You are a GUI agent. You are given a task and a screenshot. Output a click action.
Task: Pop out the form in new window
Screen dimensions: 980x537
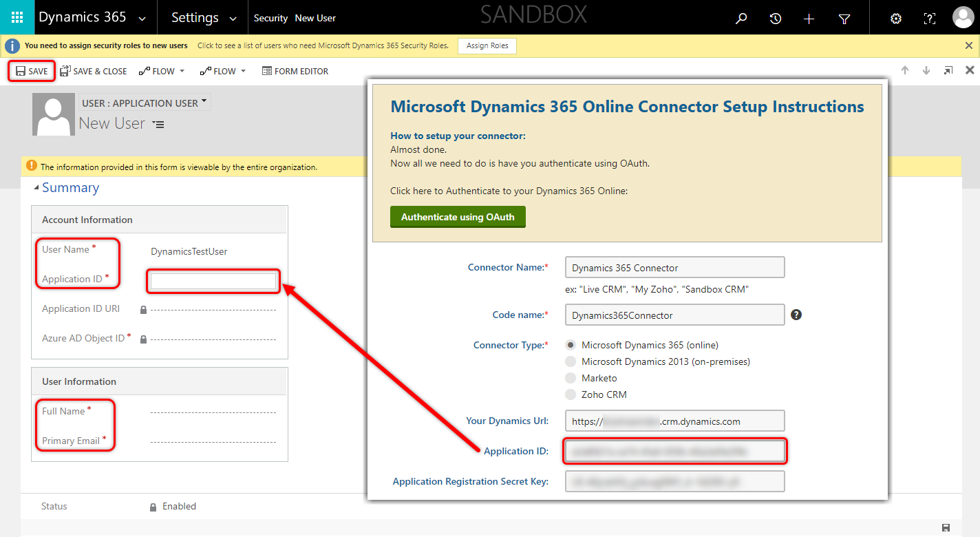point(948,70)
